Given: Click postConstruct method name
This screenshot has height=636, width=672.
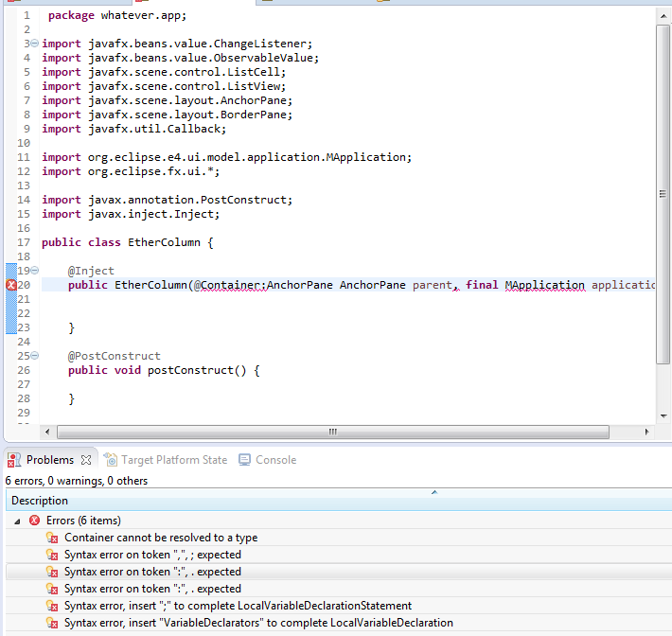Looking at the screenshot, I should pyautogui.click(x=190, y=370).
